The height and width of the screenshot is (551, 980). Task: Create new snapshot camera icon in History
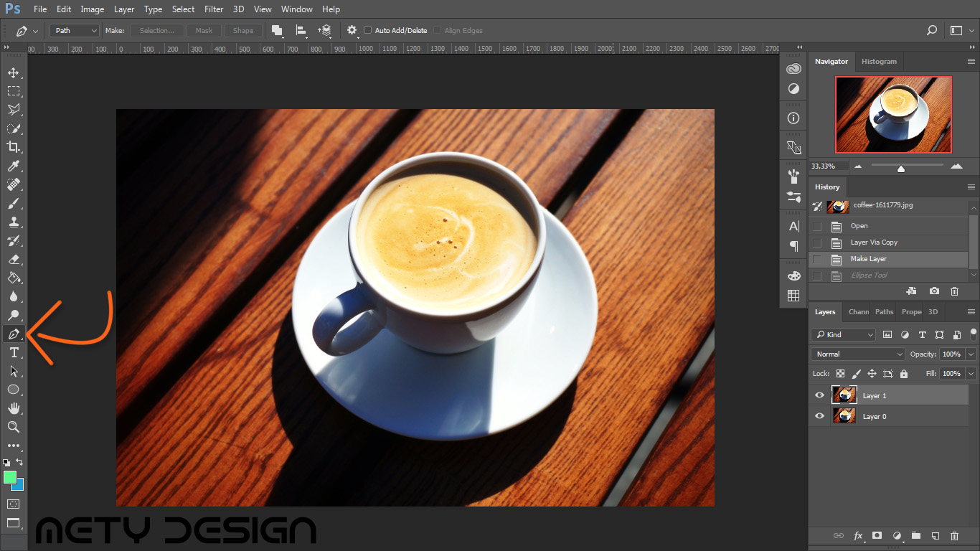click(x=933, y=291)
